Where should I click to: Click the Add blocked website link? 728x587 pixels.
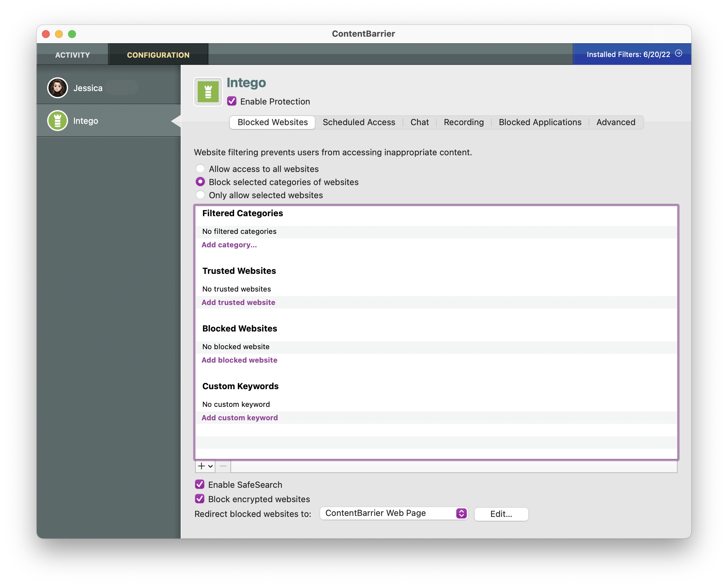240,360
